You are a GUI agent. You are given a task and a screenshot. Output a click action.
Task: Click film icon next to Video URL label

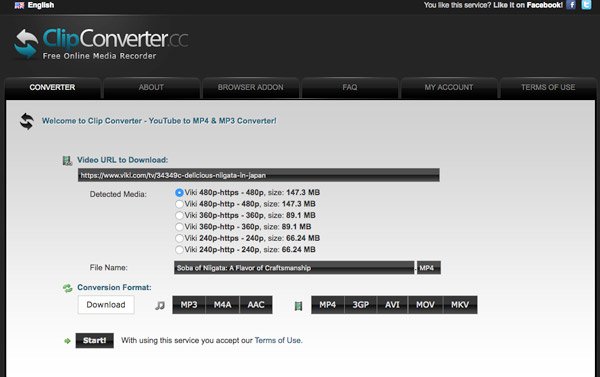[67, 160]
